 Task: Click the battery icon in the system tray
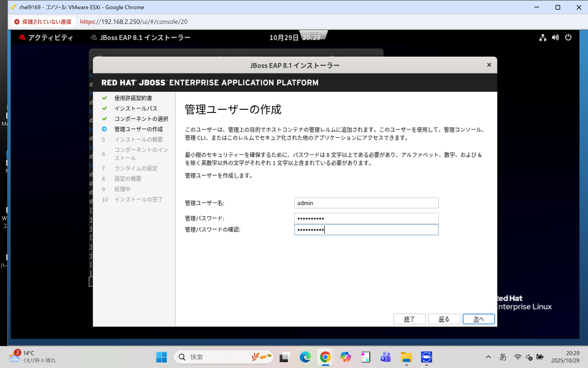[x=540, y=357]
